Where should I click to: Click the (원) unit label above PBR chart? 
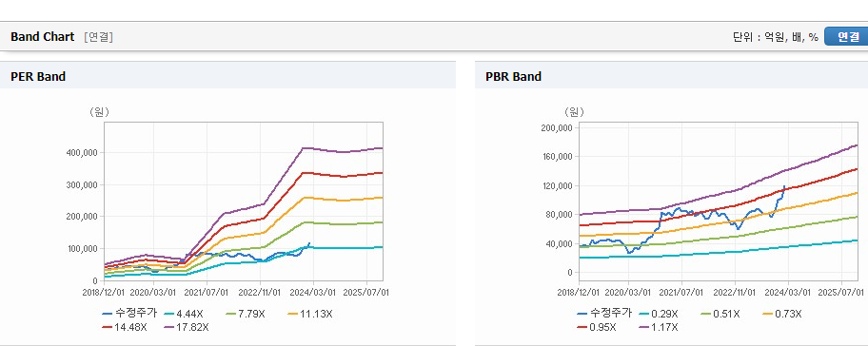pyautogui.click(x=574, y=112)
